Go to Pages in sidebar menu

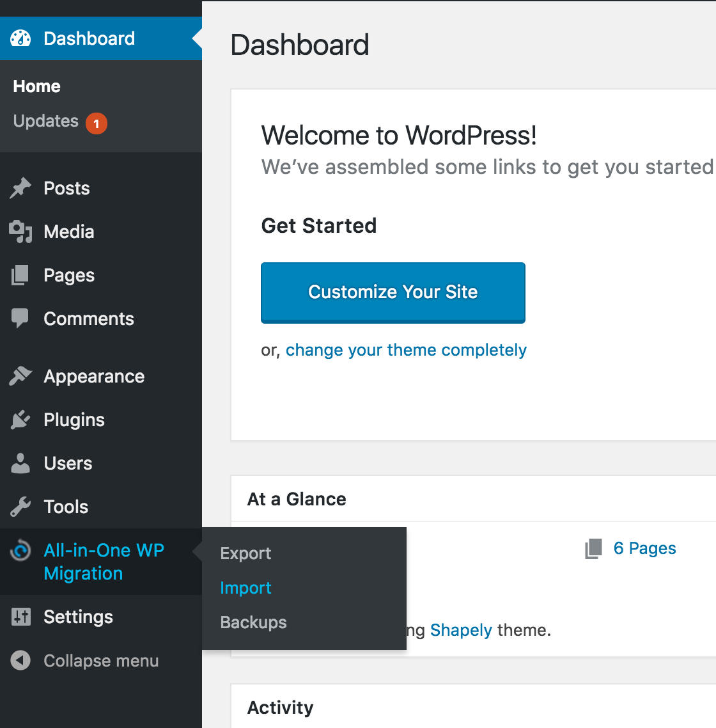point(68,275)
